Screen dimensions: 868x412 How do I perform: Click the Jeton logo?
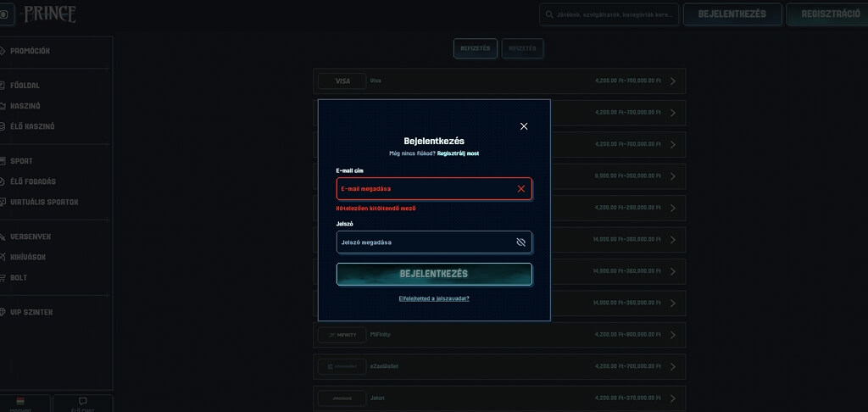click(342, 398)
